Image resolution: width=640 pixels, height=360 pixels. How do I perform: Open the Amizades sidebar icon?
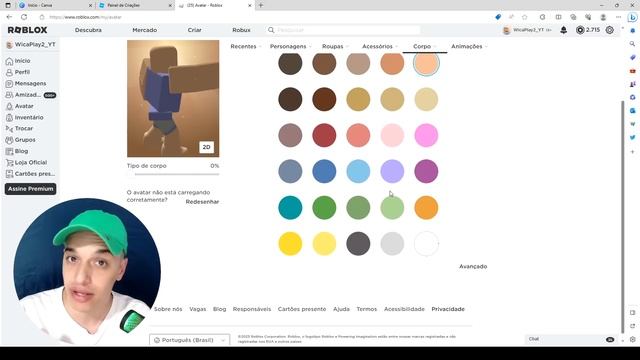9,95
